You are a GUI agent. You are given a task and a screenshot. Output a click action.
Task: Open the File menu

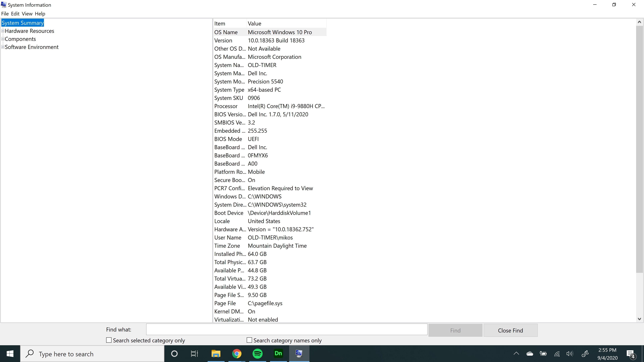click(x=5, y=14)
